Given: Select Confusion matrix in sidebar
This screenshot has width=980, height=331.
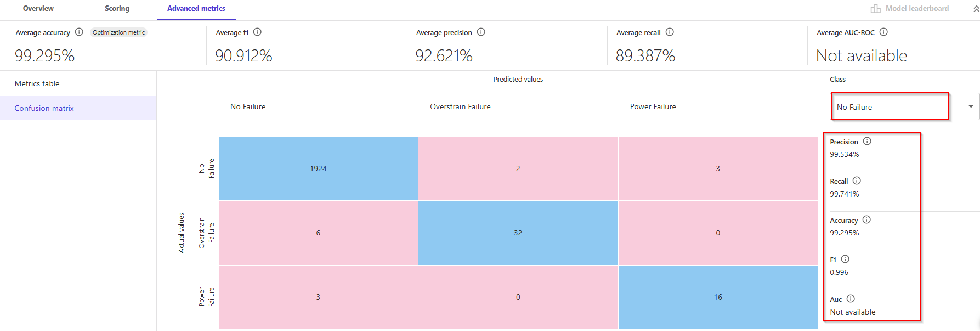Looking at the screenshot, I should click(x=78, y=108).
